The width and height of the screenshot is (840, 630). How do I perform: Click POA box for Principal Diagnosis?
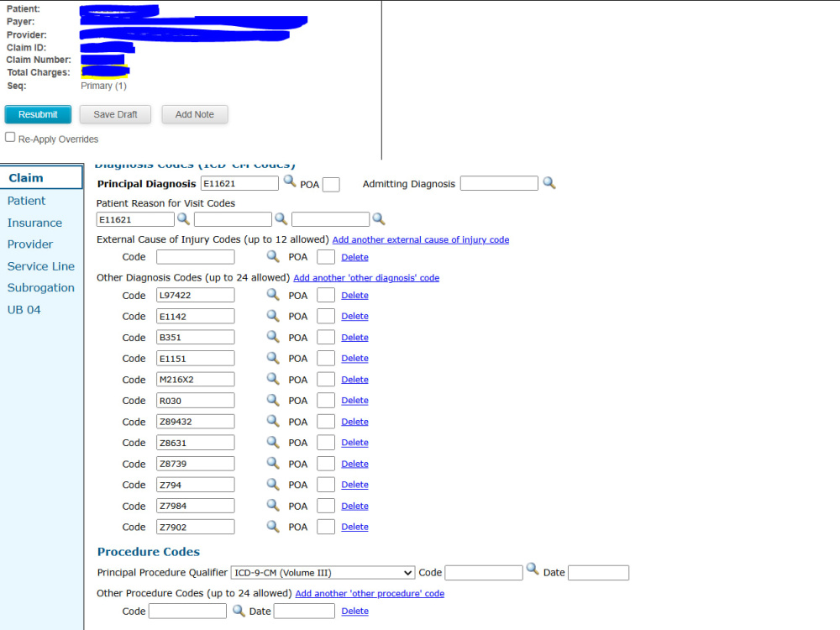pos(331,184)
